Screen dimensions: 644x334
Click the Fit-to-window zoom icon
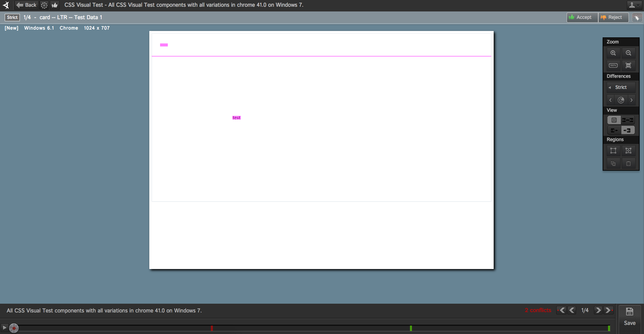(629, 65)
